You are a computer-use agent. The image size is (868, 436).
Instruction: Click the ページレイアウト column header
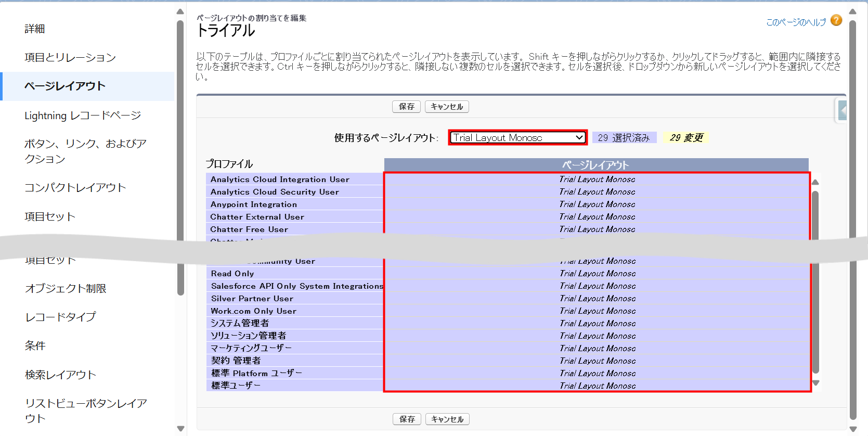pos(596,165)
